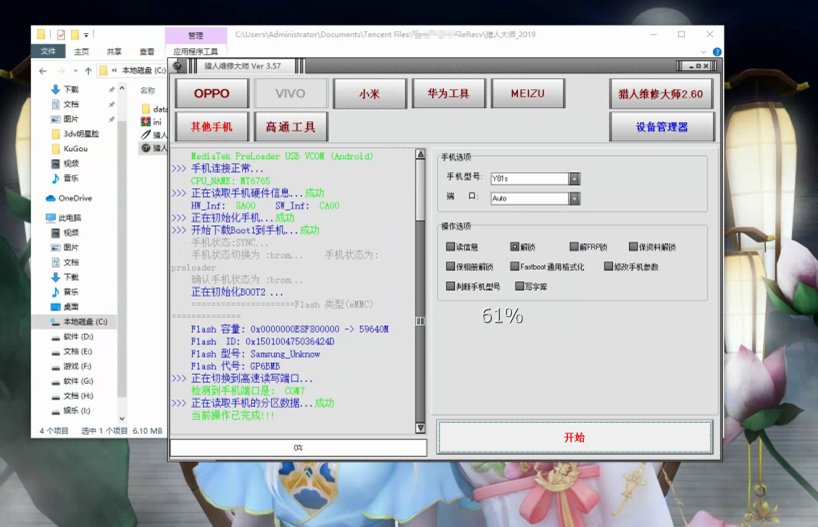The height and width of the screenshot is (527, 818).
Task: Open drive 娱乐 (I:) in sidebar
Action: click(71, 411)
